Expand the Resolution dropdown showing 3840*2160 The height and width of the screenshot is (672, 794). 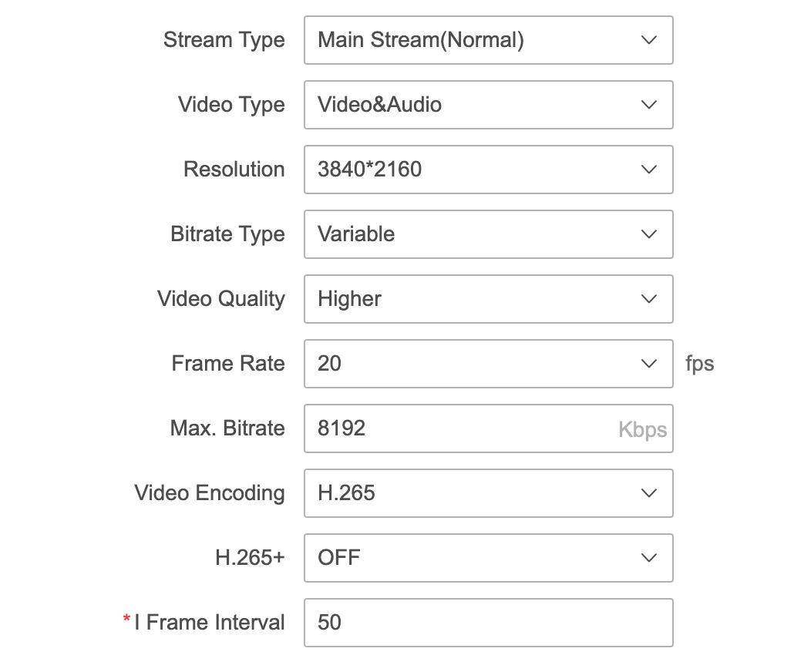(x=488, y=170)
